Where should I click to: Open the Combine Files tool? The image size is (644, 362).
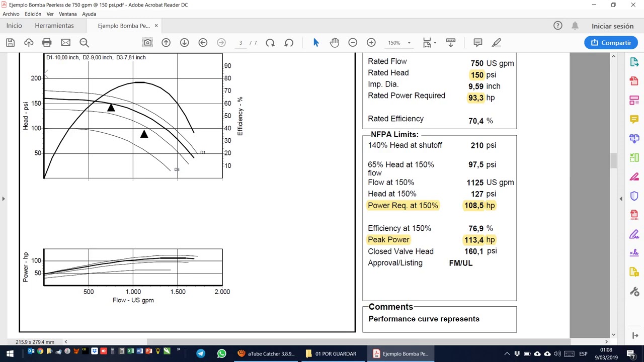click(x=634, y=138)
